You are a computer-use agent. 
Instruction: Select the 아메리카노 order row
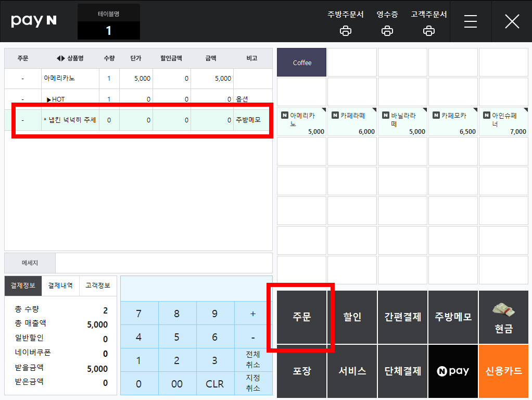tap(138, 79)
